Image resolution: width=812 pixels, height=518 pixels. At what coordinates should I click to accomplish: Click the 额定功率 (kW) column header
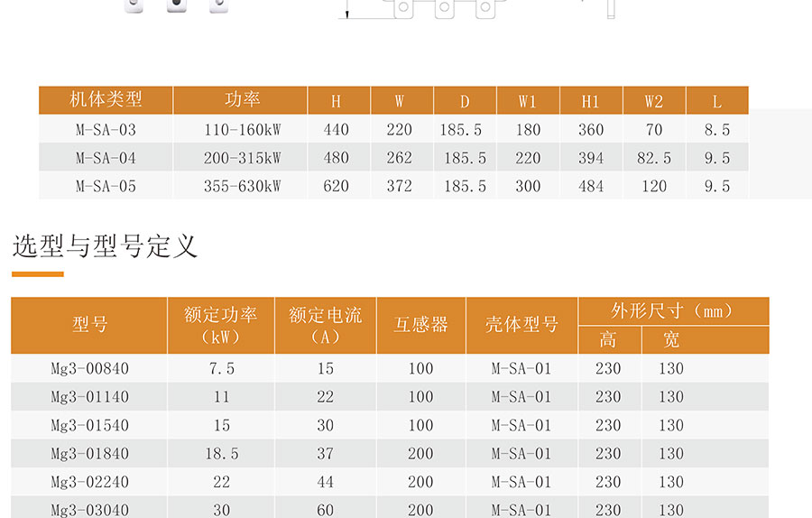pyautogui.click(x=221, y=325)
